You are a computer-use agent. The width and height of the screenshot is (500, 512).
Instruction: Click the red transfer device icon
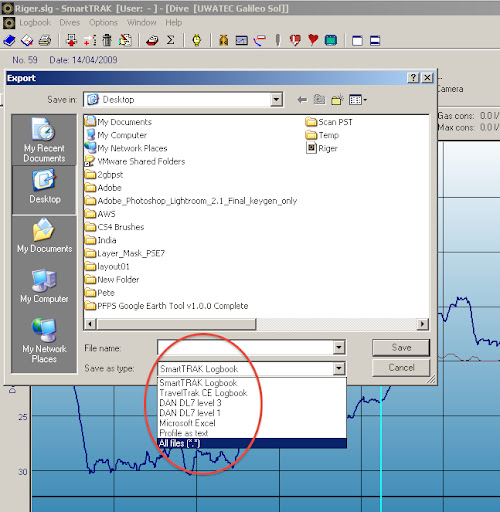(152, 41)
